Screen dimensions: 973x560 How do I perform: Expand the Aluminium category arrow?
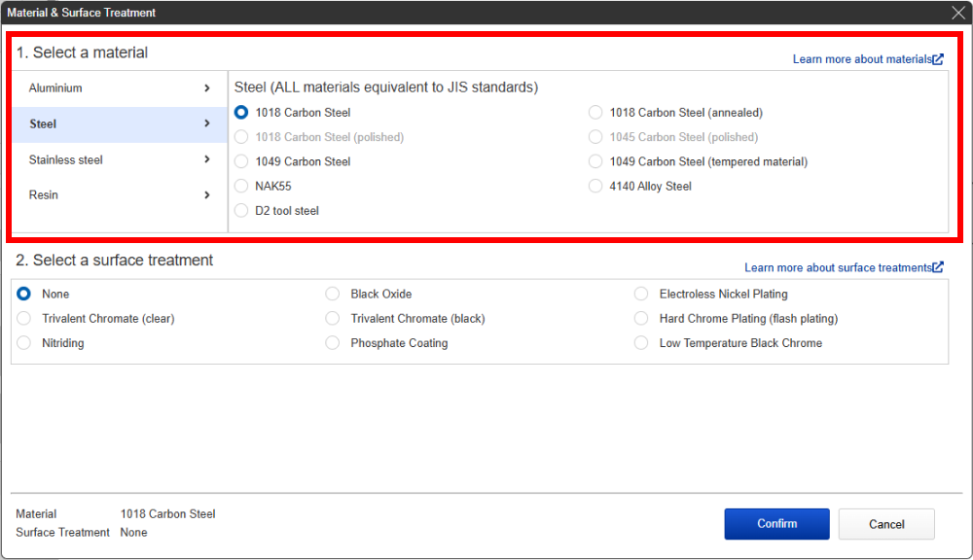(x=207, y=88)
